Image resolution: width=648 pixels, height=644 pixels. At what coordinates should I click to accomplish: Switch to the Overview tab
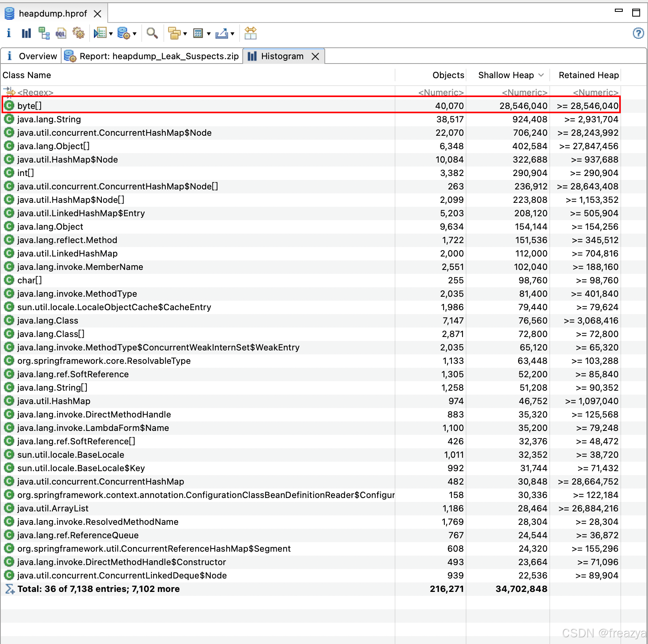(32, 56)
